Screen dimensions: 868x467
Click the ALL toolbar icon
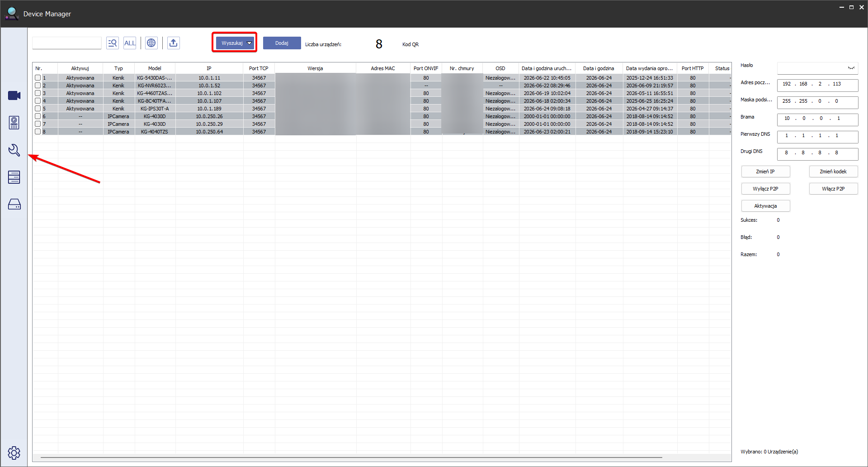(x=130, y=43)
